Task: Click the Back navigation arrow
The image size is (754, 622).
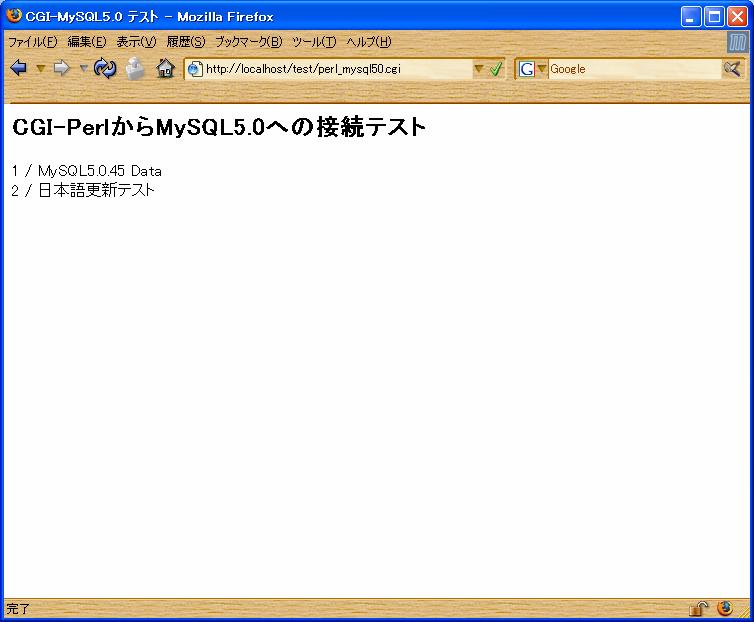Action: tap(17, 68)
